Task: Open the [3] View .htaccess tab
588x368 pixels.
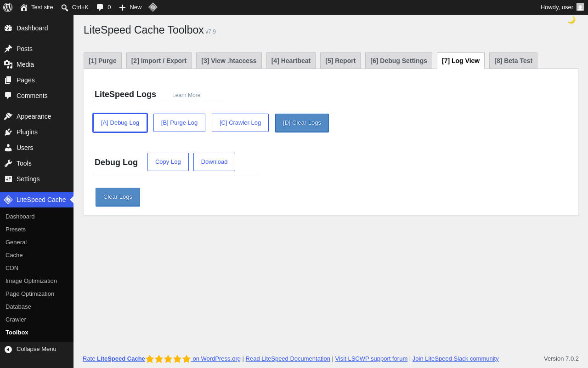Action: coord(229,61)
